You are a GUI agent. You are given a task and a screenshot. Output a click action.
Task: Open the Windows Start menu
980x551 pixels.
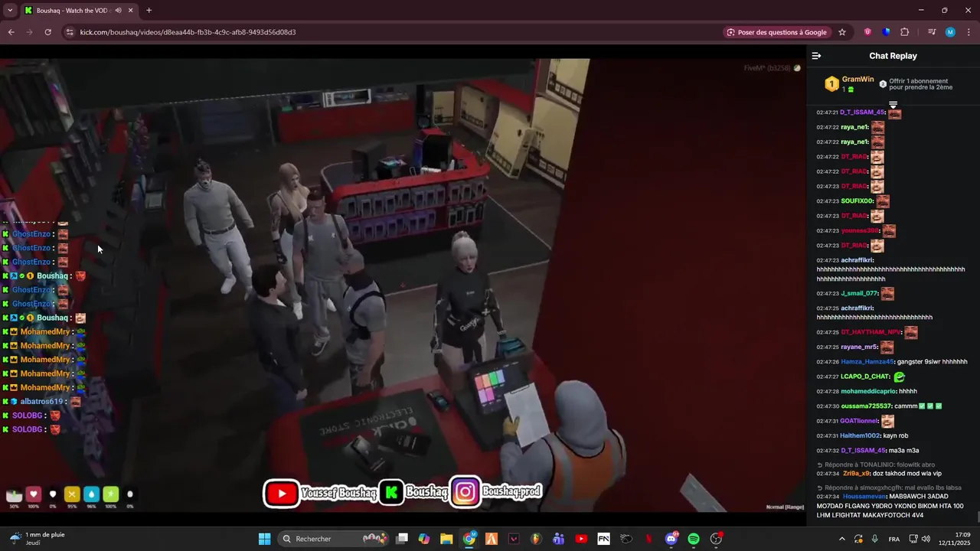tap(264, 539)
